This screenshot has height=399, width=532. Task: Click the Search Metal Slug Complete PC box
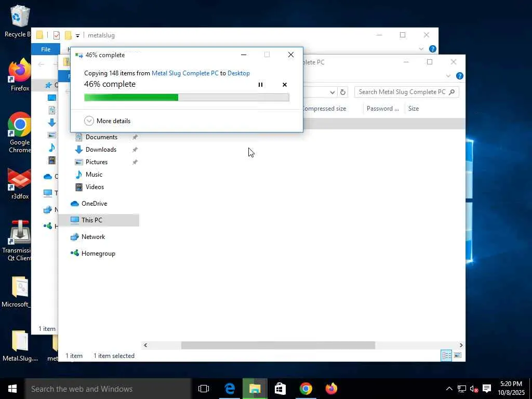406,92
